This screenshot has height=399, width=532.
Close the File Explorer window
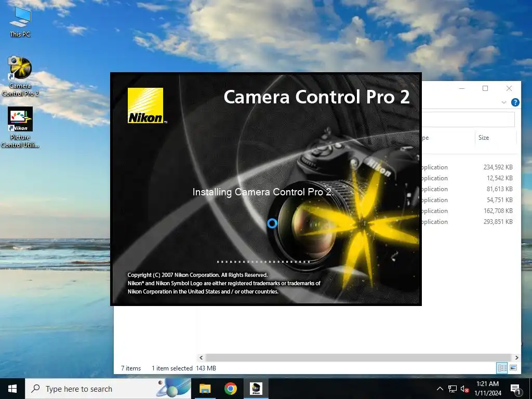pyautogui.click(x=509, y=88)
